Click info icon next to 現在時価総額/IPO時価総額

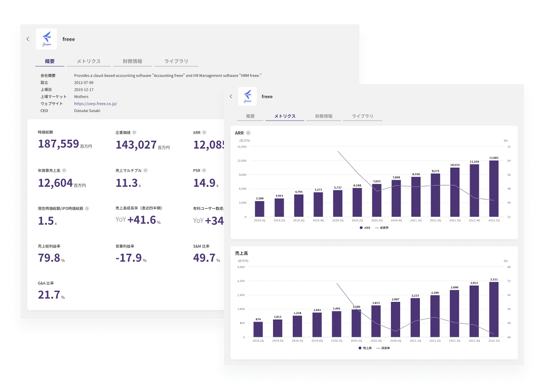tap(87, 209)
